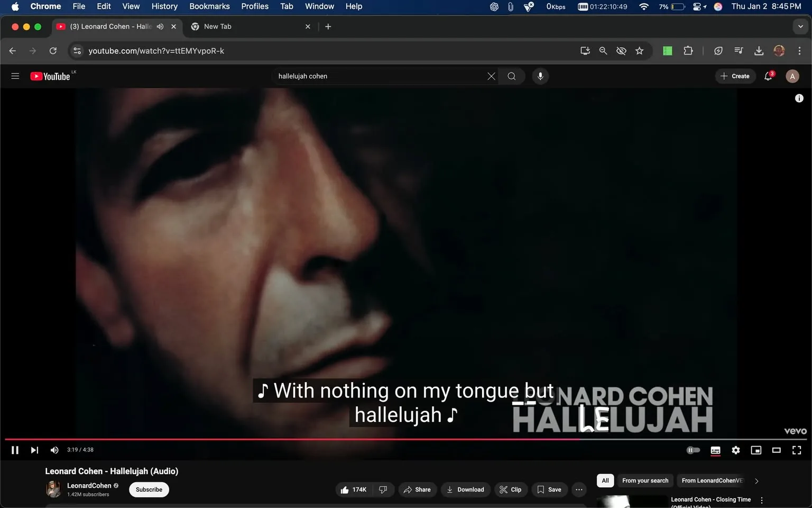Enter fullscreen mode
Image resolution: width=812 pixels, height=508 pixels.
tap(796, 450)
